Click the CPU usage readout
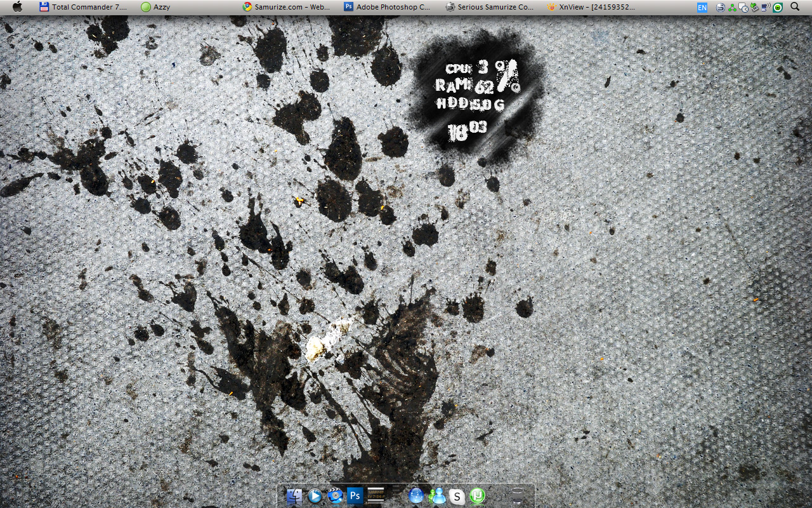This screenshot has height=508, width=812. click(x=468, y=67)
